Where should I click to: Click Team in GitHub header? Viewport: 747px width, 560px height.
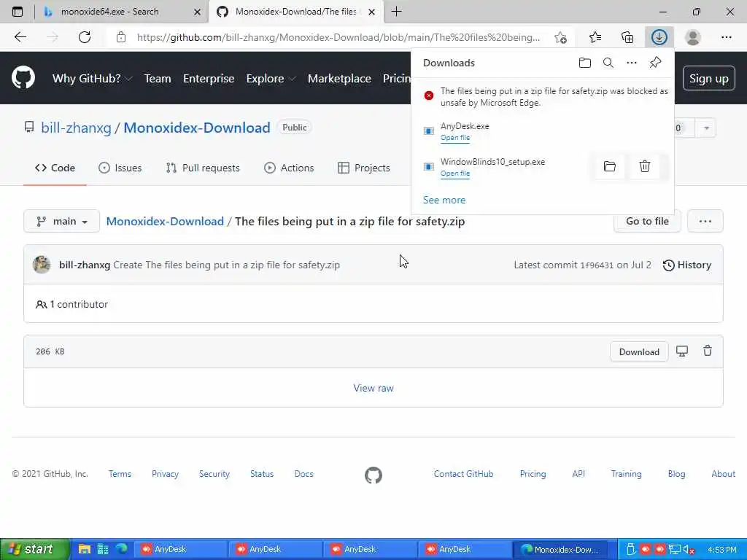[158, 78]
